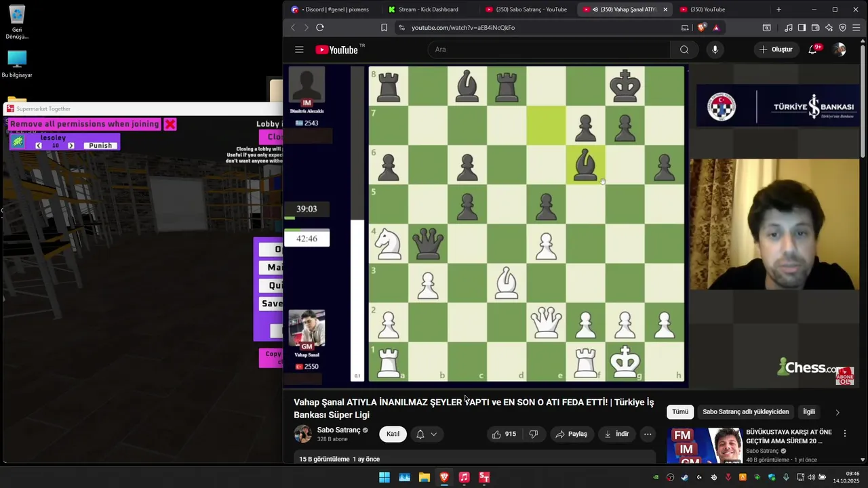This screenshot has height=488, width=868.
Task: Open the Recycle Bin desktop icon
Action: [x=17, y=22]
